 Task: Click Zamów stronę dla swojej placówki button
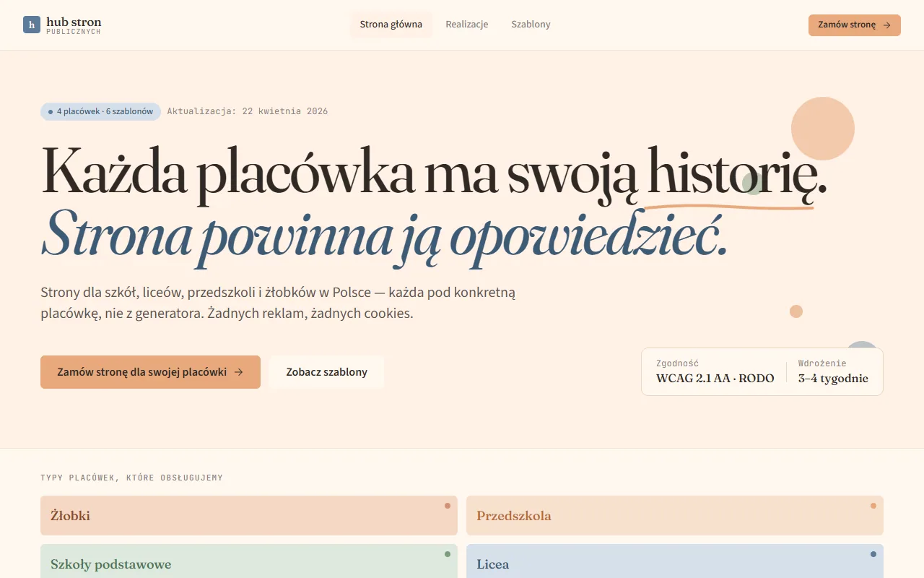(x=150, y=372)
